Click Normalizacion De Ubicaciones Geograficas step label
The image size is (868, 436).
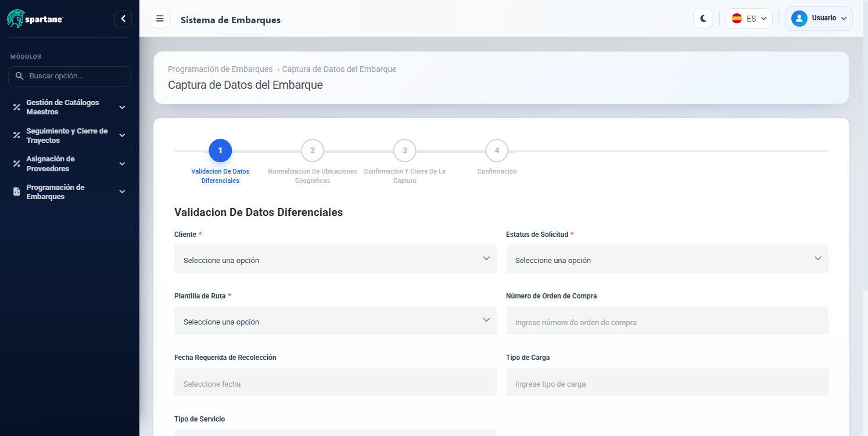(x=313, y=176)
